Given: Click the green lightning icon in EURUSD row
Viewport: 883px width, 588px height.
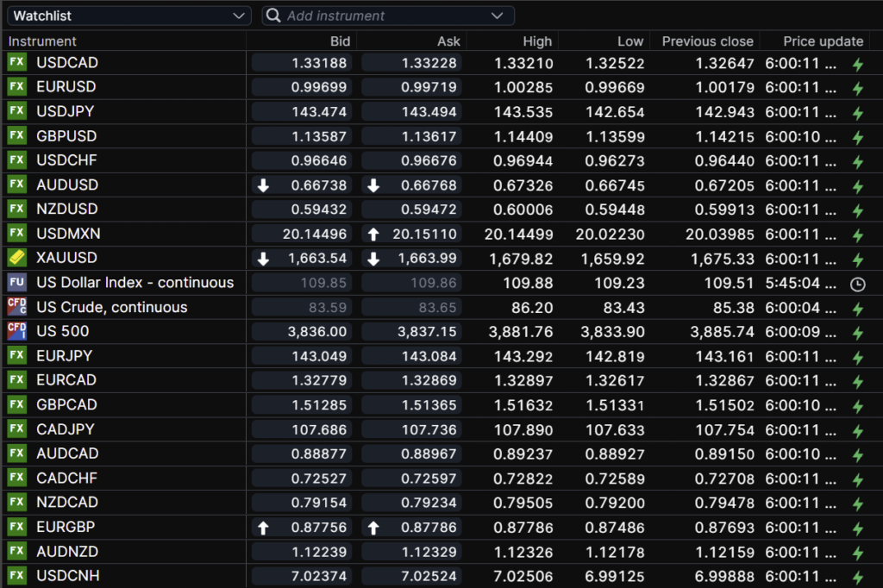Looking at the screenshot, I should pos(857,88).
